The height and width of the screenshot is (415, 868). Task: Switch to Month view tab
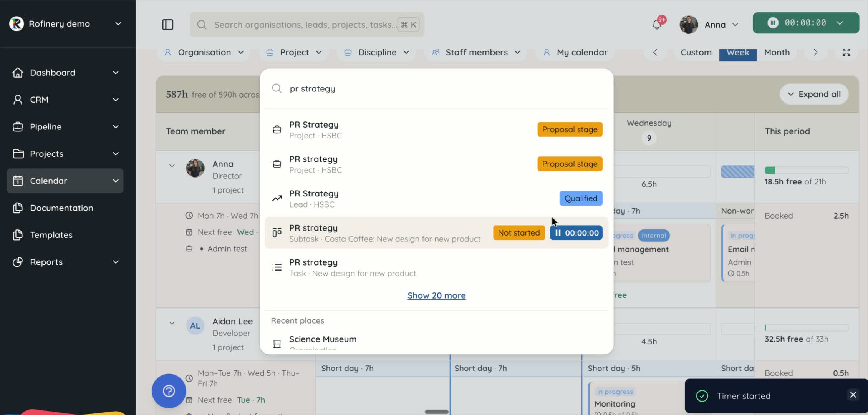tap(777, 52)
